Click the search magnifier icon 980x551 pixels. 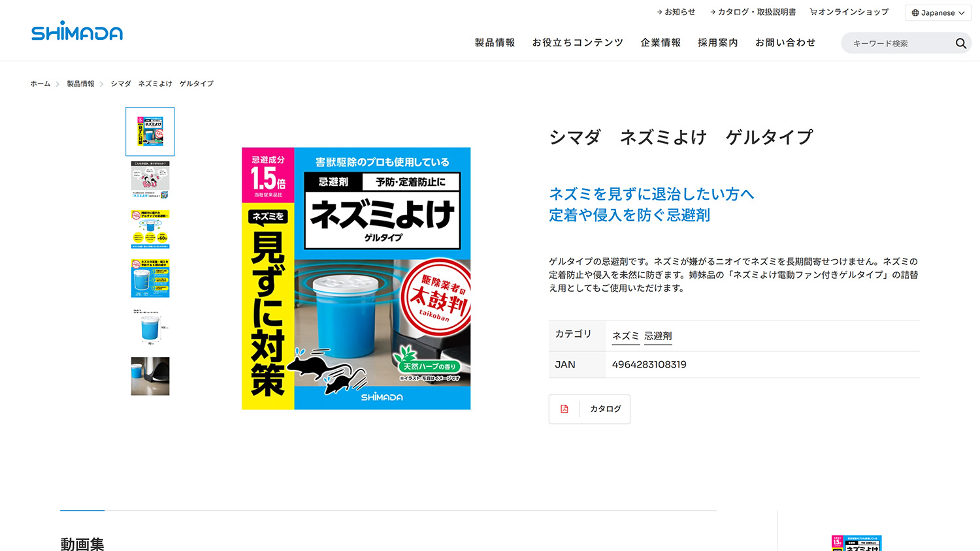[x=960, y=43]
